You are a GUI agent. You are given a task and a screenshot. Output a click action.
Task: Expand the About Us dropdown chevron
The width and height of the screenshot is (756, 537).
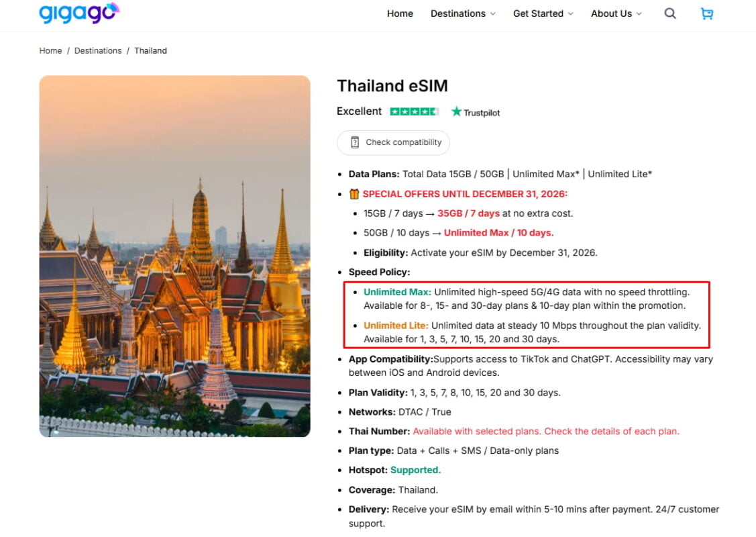pos(639,14)
